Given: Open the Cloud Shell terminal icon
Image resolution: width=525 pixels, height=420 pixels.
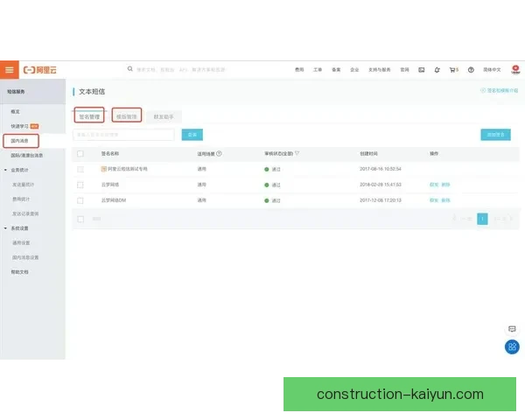Looking at the screenshot, I should (421, 69).
